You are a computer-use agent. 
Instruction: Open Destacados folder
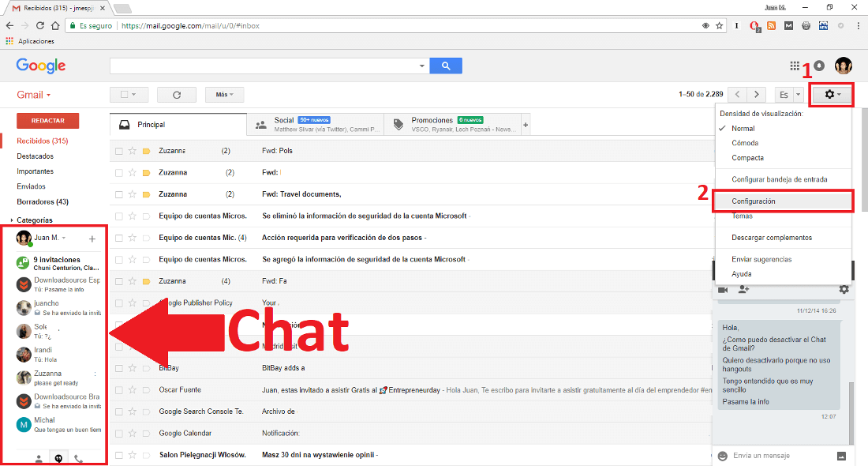point(35,156)
